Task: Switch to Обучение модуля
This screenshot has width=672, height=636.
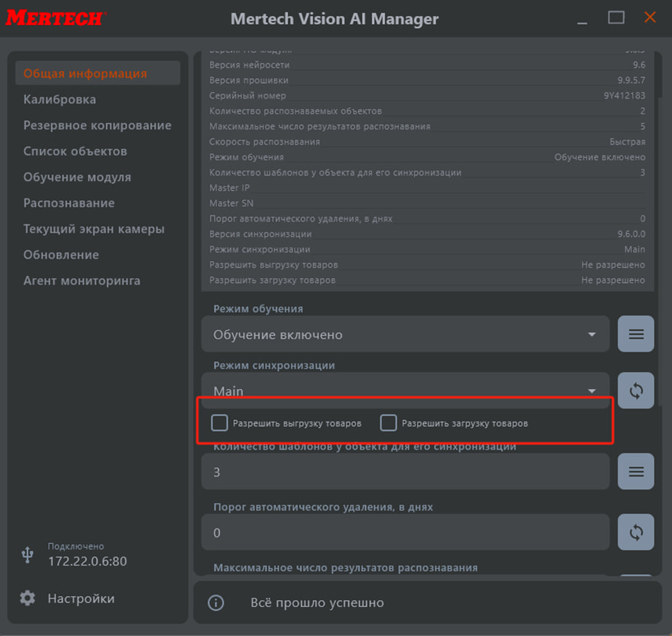Action: (x=77, y=177)
